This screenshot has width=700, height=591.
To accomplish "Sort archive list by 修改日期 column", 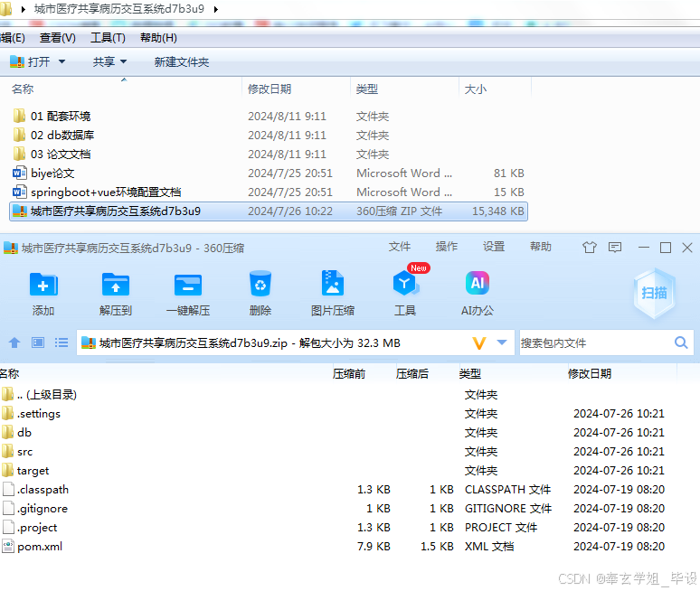I will (x=590, y=374).
